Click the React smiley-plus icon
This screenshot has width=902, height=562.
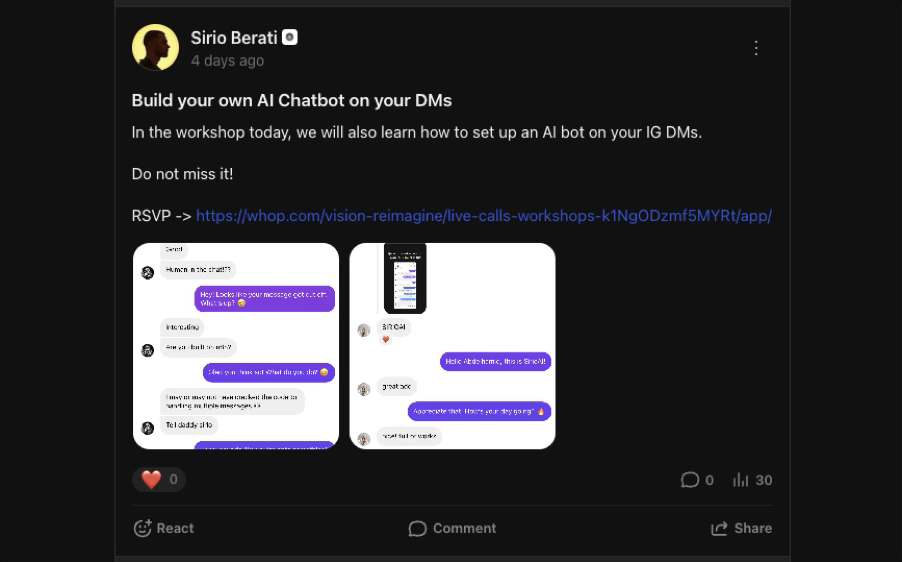point(142,528)
